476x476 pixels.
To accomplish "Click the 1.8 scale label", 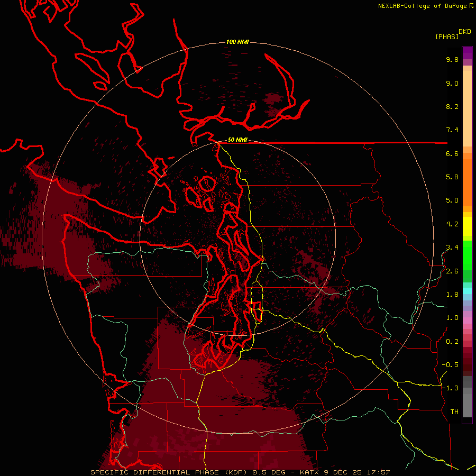I will pyautogui.click(x=452, y=295).
